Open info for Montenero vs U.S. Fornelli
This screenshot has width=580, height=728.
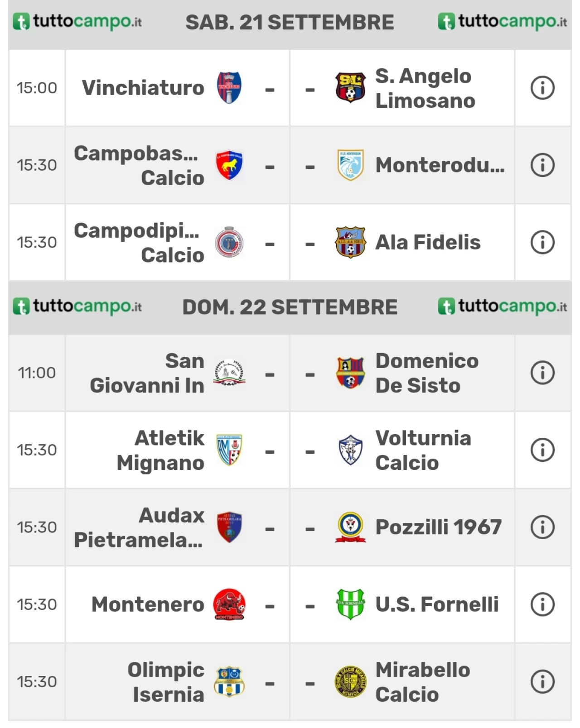coord(542,604)
